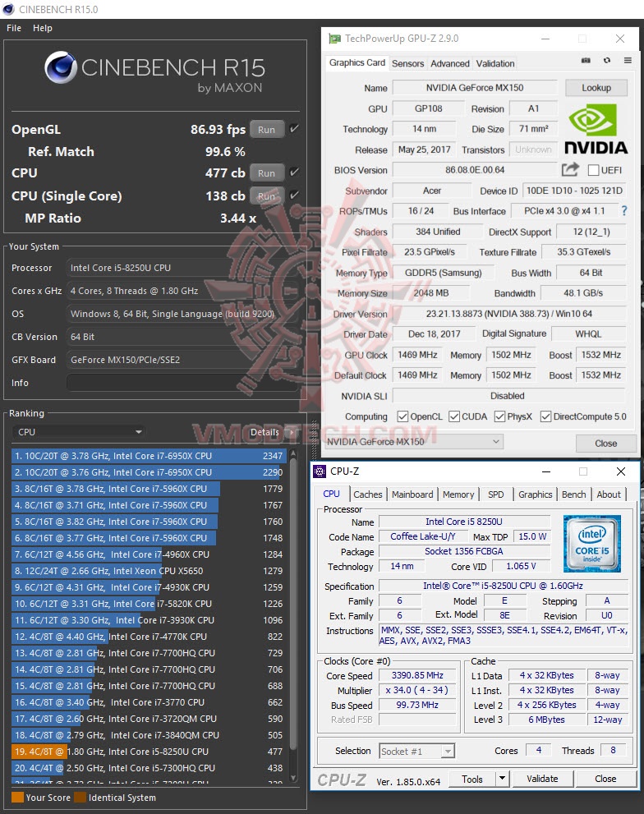Open the GPU-Z hamburger menu icon

628,60
